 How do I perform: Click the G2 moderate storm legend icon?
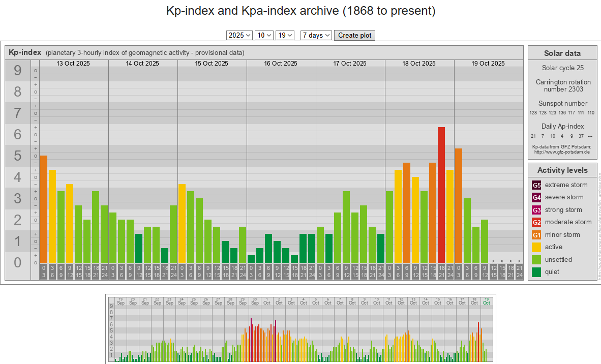tap(536, 222)
